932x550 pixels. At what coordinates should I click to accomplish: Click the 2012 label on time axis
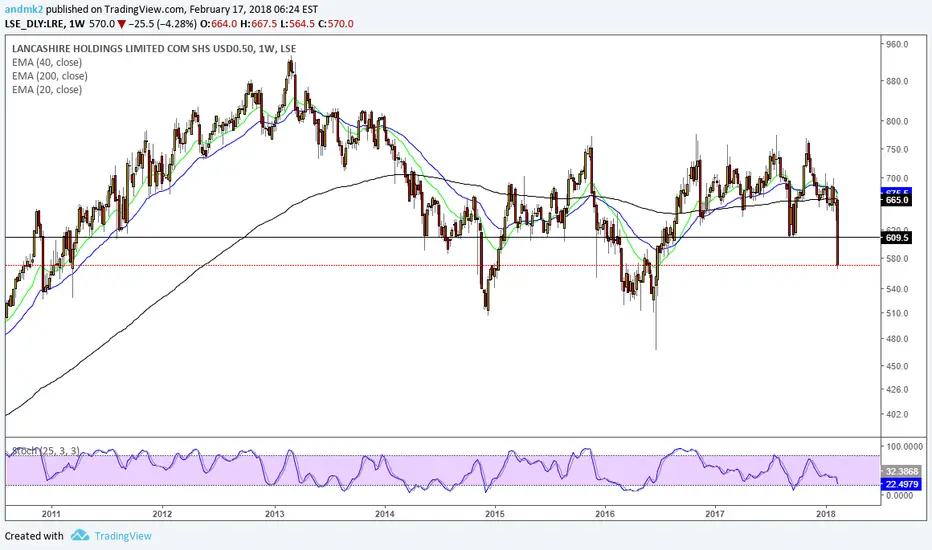coord(162,514)
